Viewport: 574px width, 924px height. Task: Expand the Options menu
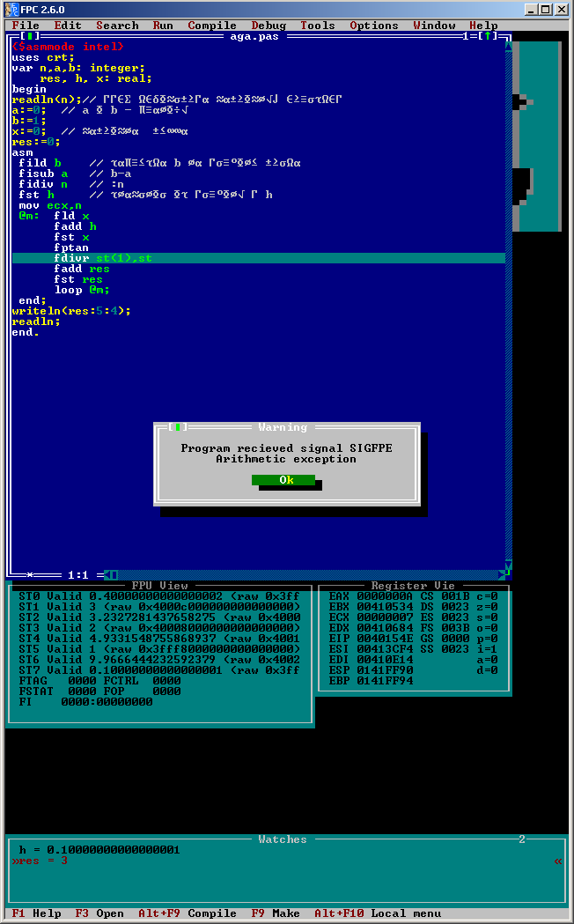click(x=374, y=26)
